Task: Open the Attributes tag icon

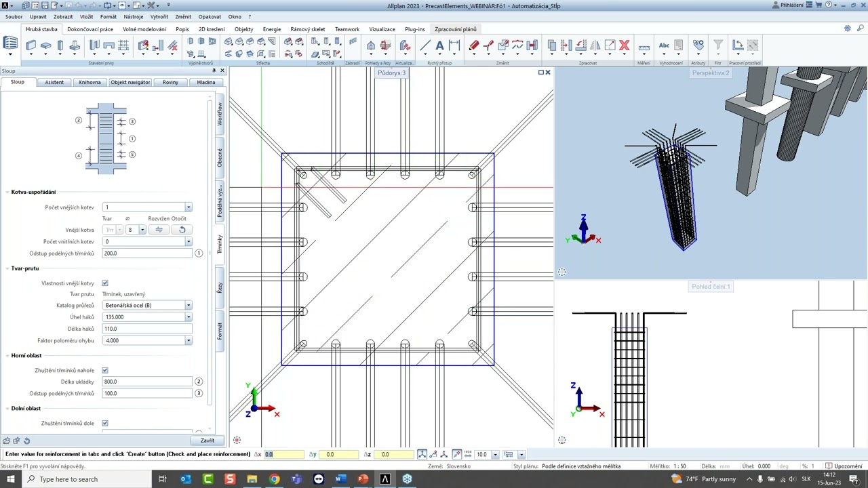Action: 698,46
